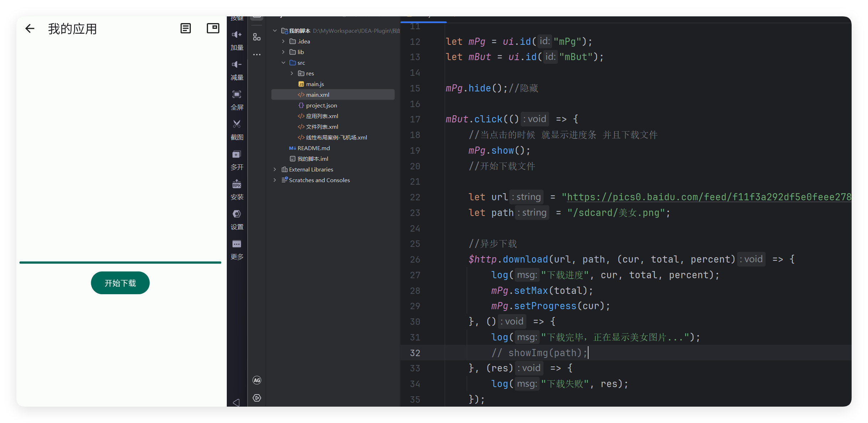This screenshot has width=868, height=423.
Task: Click the green progress bar
Action: point(120,263)
